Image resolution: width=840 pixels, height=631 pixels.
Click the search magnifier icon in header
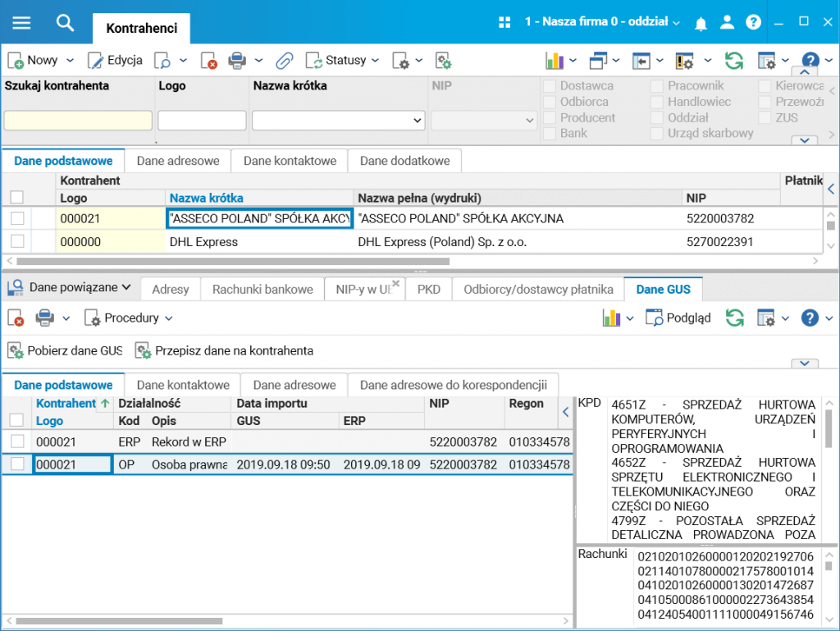pyautogui.click(x=65, y=22)
